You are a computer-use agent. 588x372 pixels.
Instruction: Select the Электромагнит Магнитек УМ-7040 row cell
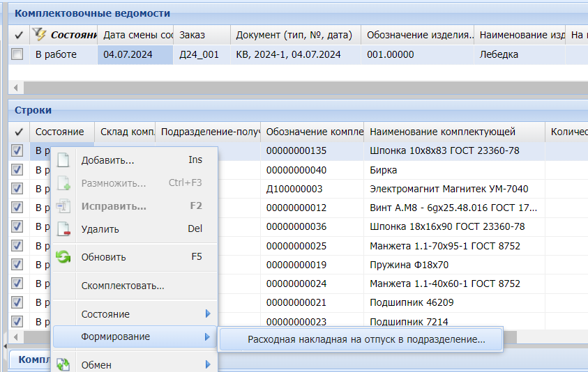tap(449, 189)
